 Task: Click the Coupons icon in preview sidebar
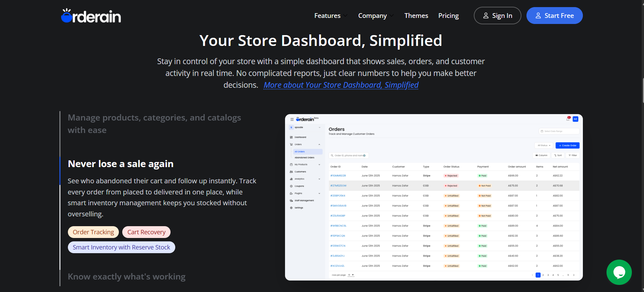coord(291,186)
